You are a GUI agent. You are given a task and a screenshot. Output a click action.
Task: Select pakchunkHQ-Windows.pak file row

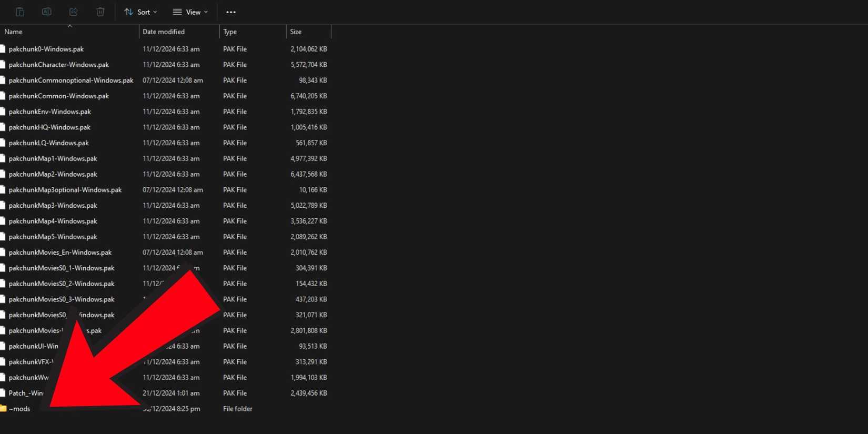pos(49,127)
